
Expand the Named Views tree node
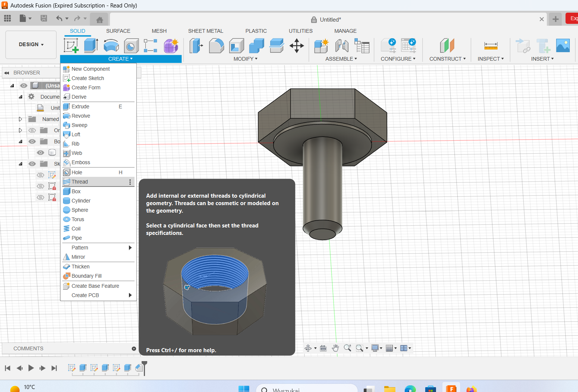20,119
